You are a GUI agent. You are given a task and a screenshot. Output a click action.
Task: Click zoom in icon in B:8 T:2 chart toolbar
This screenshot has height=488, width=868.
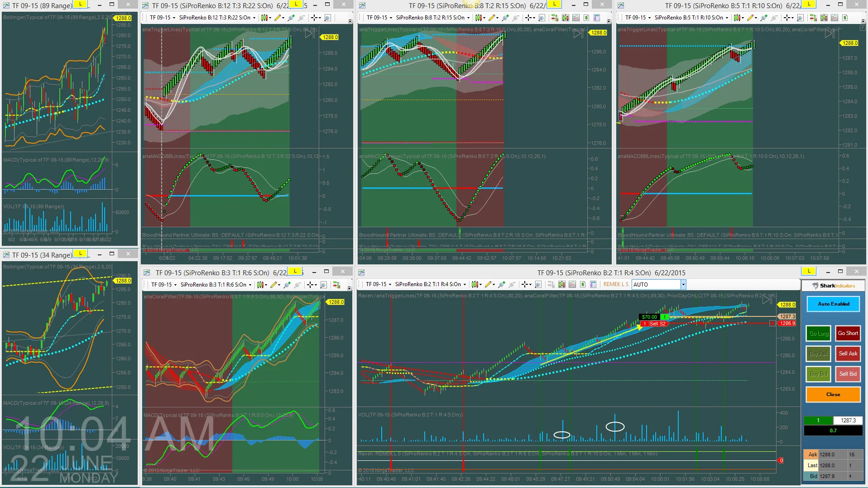(x=505, y=18)
